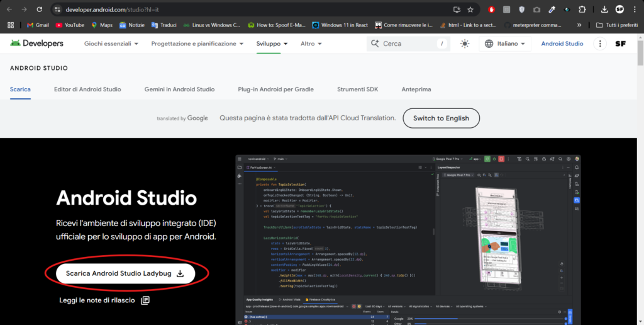Open the gray square extension icon
The image size is (644, 325).
coord(507,9)
